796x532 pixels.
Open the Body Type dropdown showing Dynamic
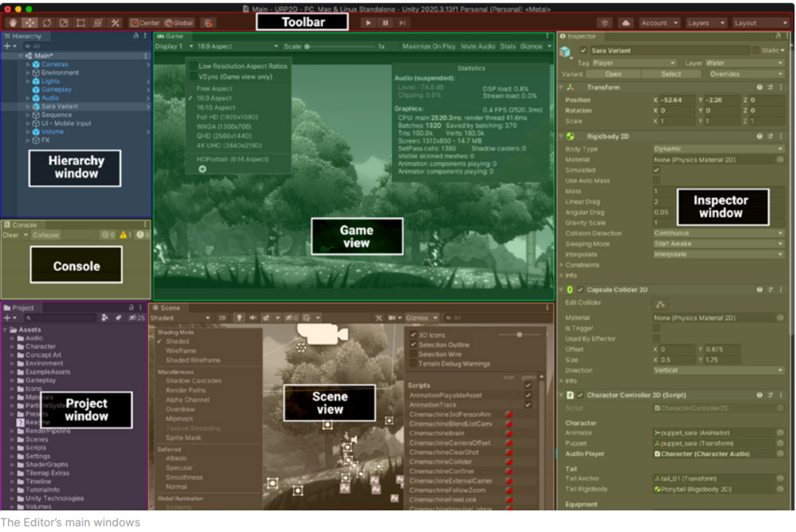pos(718,149)
